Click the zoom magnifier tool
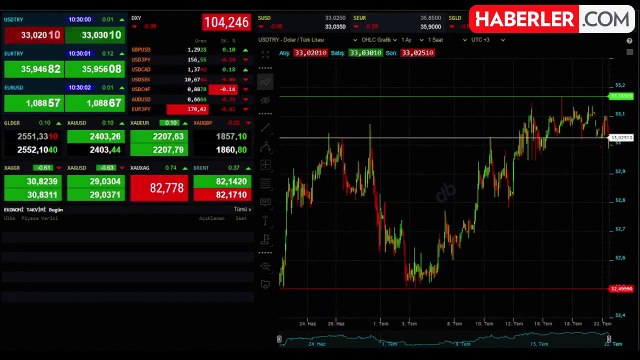 click(265, 267)
